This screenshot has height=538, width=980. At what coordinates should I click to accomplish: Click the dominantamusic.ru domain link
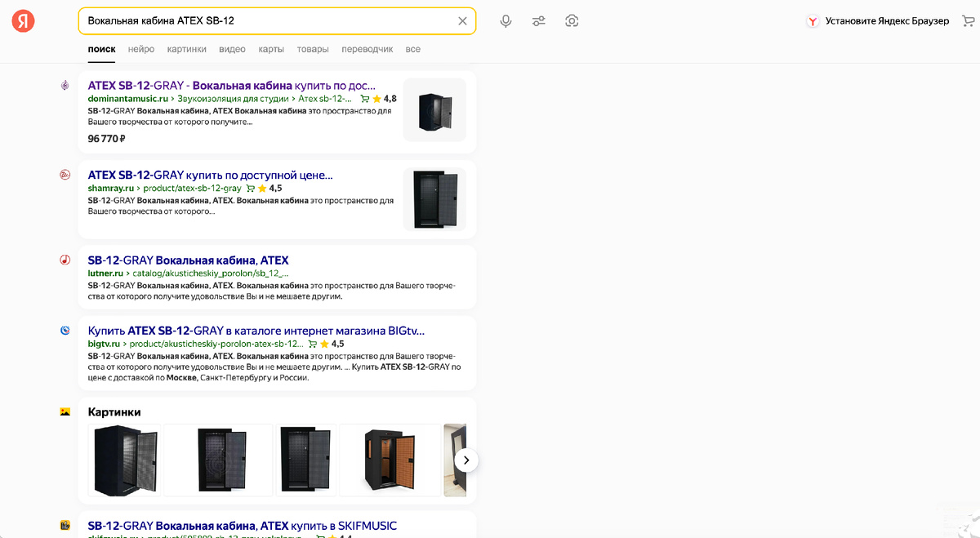pos(127,99)
